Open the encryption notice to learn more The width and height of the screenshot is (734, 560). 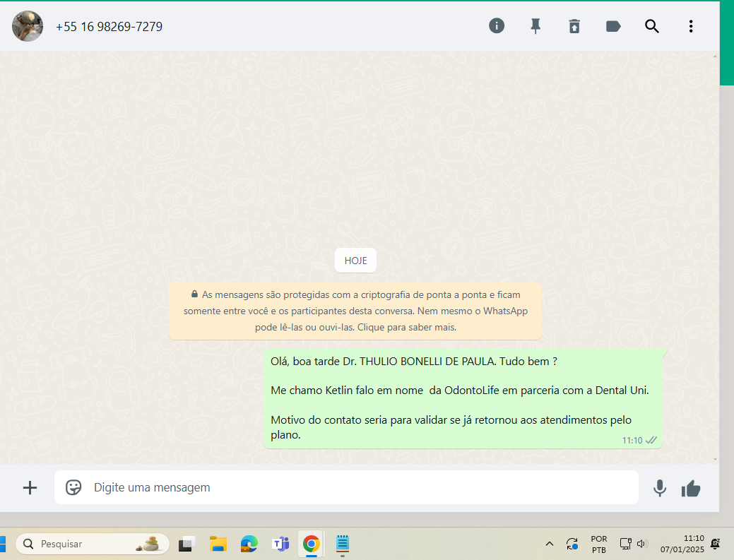[355, 311]
